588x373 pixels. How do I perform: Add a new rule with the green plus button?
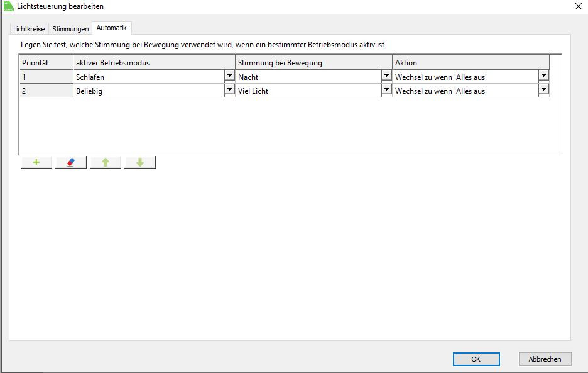click(x=36, y=162)
